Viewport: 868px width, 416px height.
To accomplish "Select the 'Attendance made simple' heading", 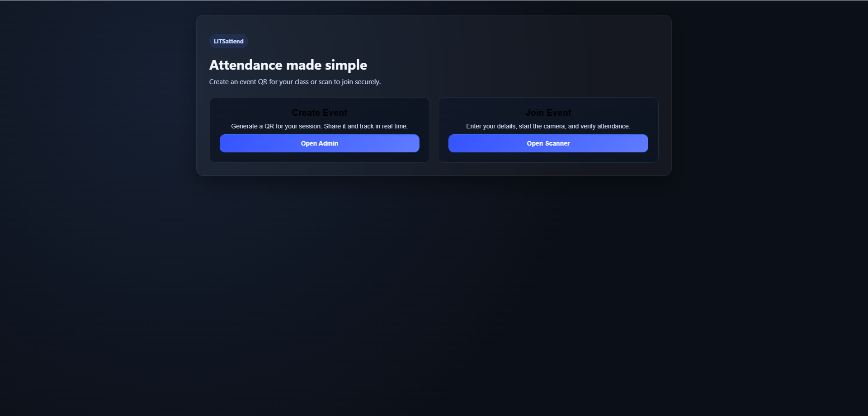I will [288, 65].
